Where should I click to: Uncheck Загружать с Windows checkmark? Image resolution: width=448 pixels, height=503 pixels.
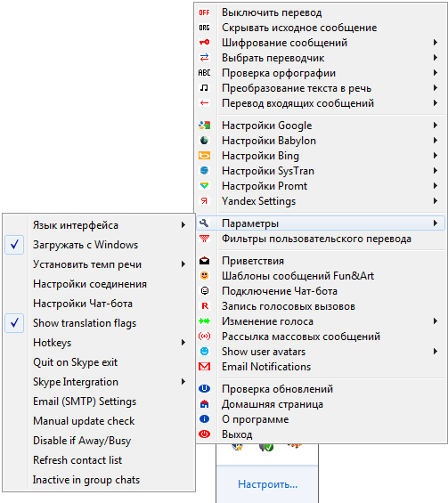[x=14, y=245]
